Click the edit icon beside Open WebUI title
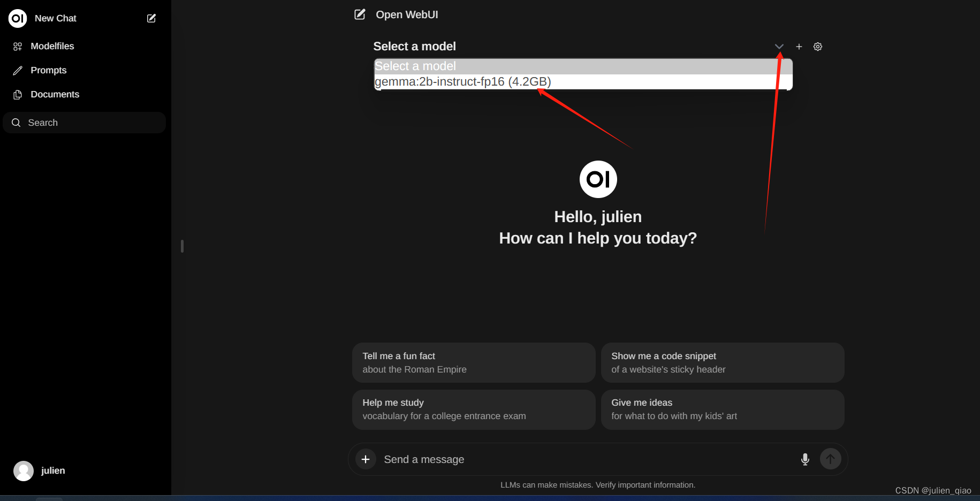This screenshot has width=980, height=501. [x=360, y=14]
